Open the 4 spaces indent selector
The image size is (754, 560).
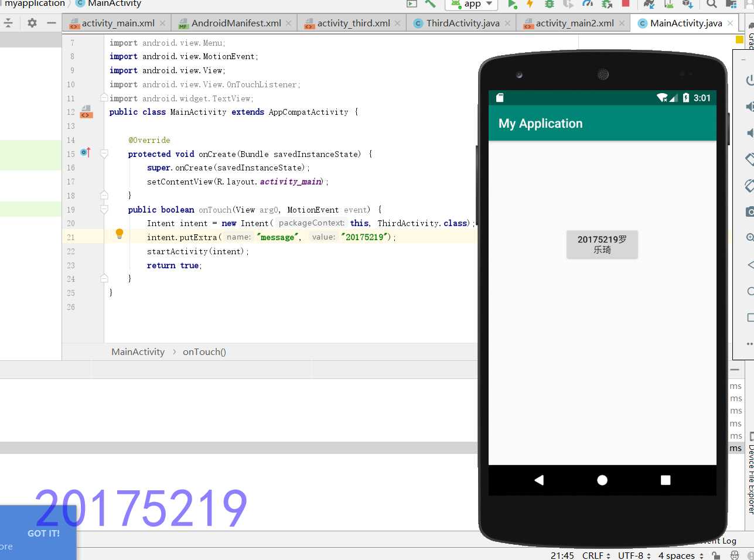[x=681, y=555]
